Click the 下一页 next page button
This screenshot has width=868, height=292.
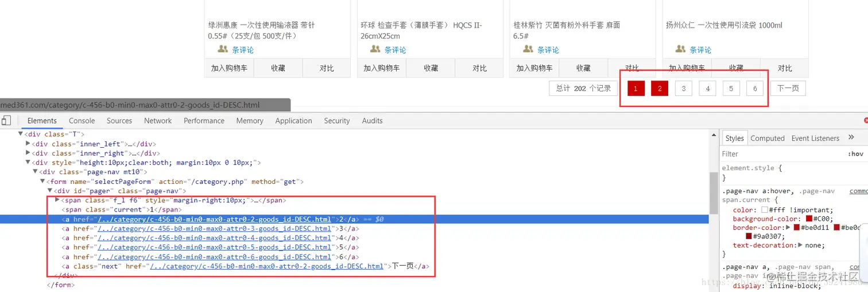pyautogui.click(x=788, y=89)
